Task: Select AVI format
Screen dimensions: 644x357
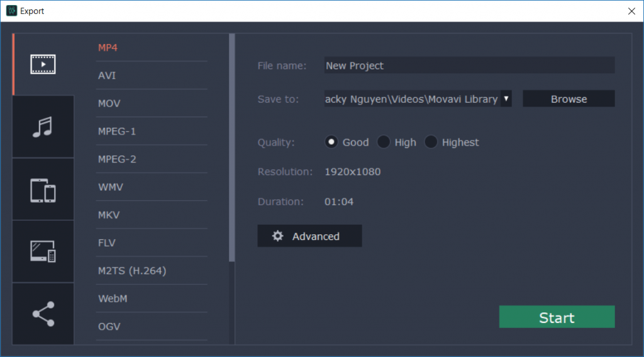Action: pos(107,76)
